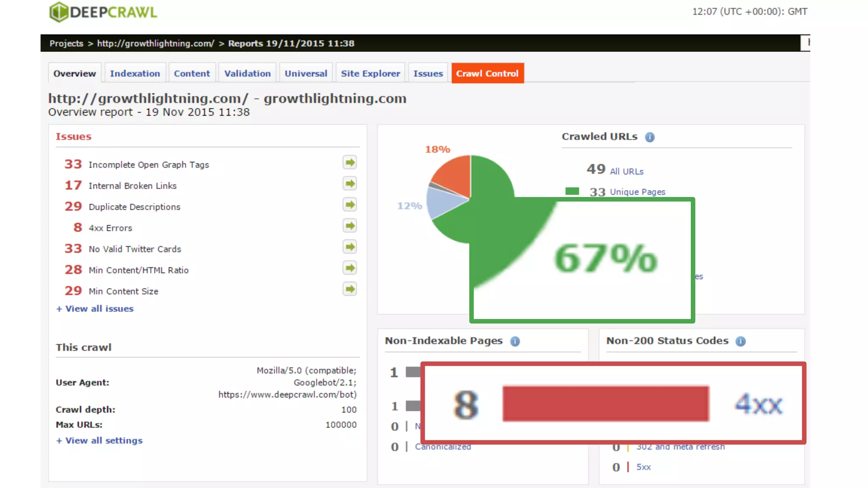Screen dimensions: 868x488
Task: Click the Projects breadcrumb link
Action: 66,44
